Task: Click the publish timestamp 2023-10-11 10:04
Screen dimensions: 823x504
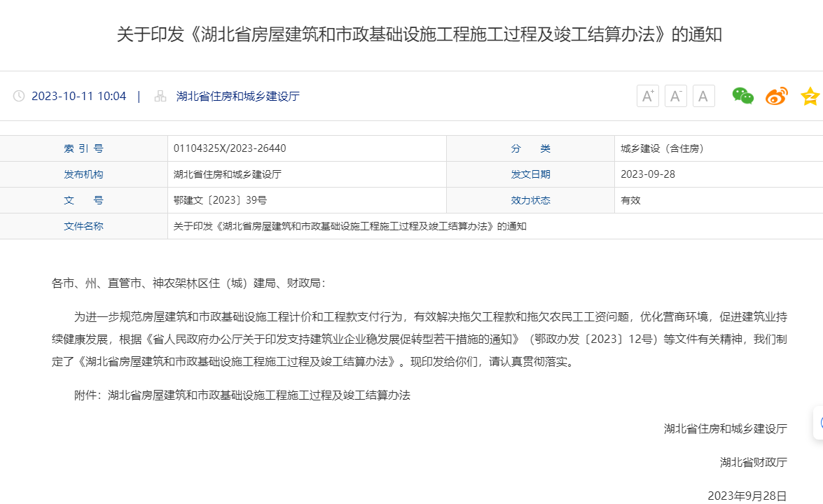Action: coord(78,96)
